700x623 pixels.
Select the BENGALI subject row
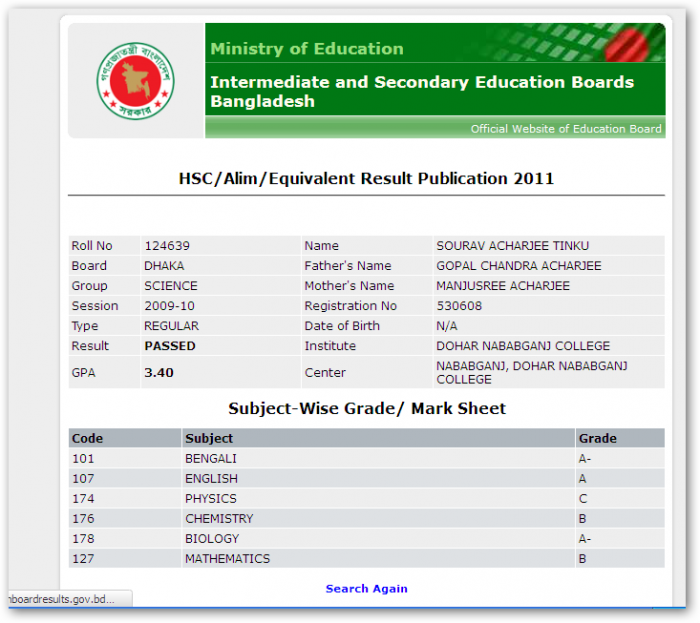(x=367, y=459)
